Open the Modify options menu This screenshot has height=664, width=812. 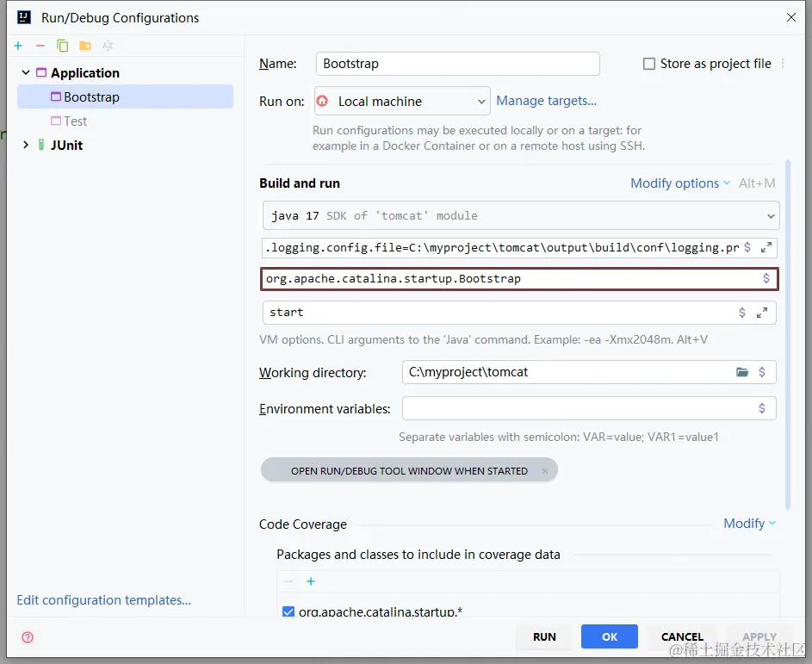click(679, 183)
